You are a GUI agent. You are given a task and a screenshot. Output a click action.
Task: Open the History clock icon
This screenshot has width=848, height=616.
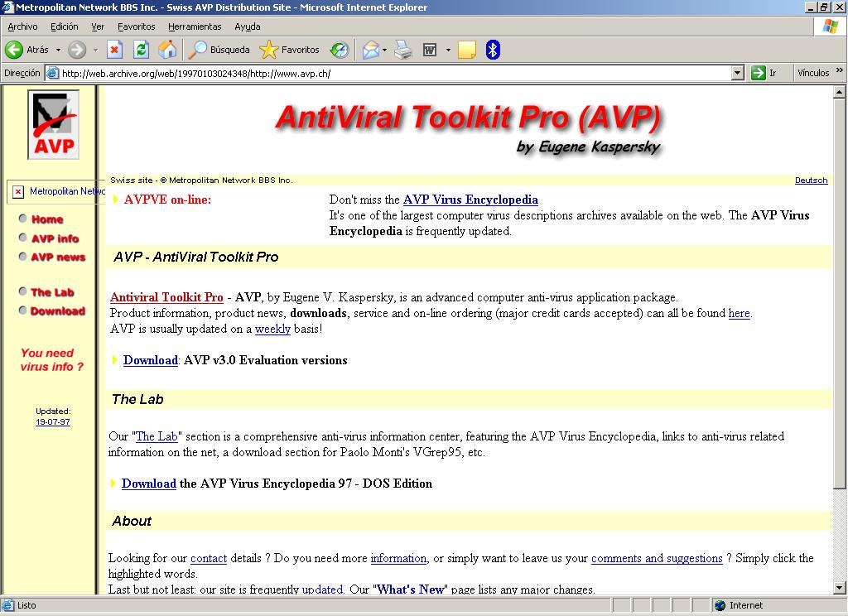click(340, 50)
